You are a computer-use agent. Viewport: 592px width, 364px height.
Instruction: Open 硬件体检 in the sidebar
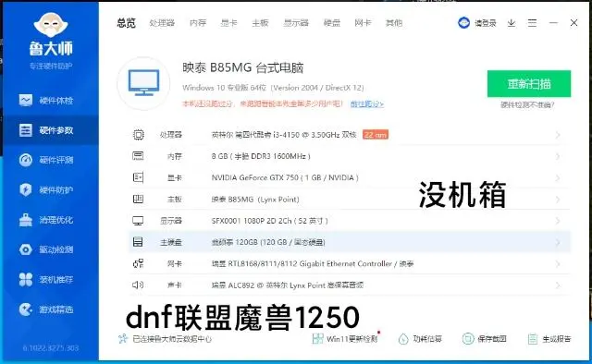pyautogui.click(x=46, y=101)
